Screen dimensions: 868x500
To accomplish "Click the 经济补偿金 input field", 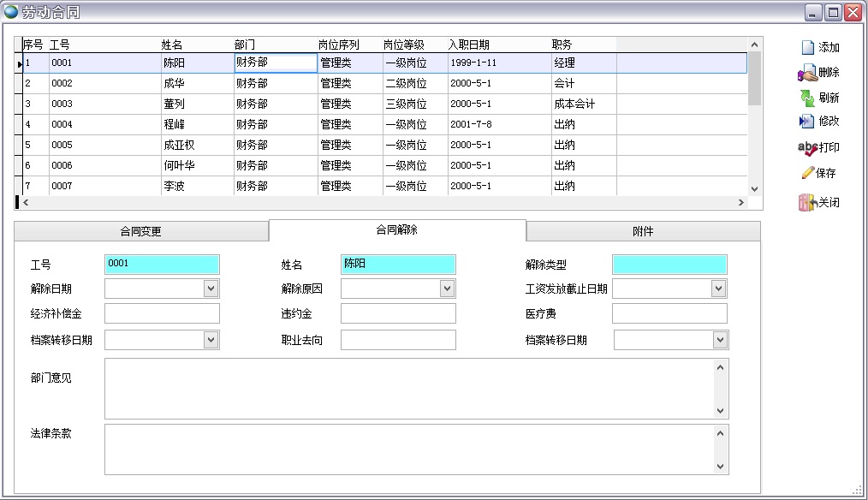I will (x=162, y=313).
